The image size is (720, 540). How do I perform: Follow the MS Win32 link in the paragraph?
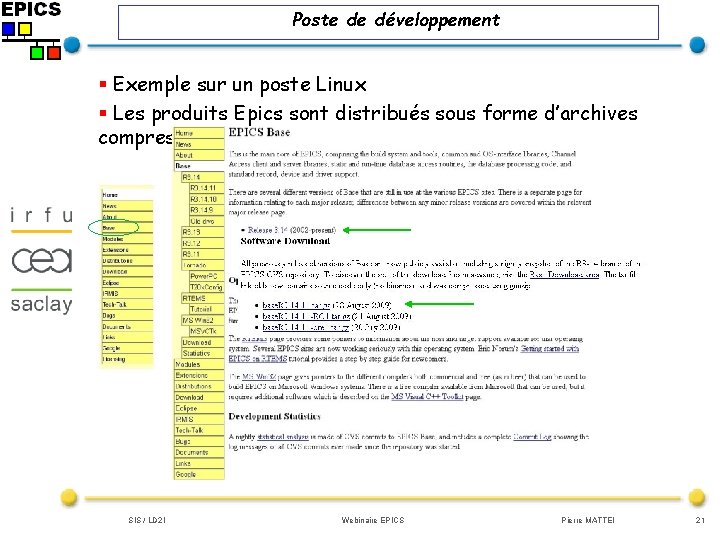(x=259, y=377)
